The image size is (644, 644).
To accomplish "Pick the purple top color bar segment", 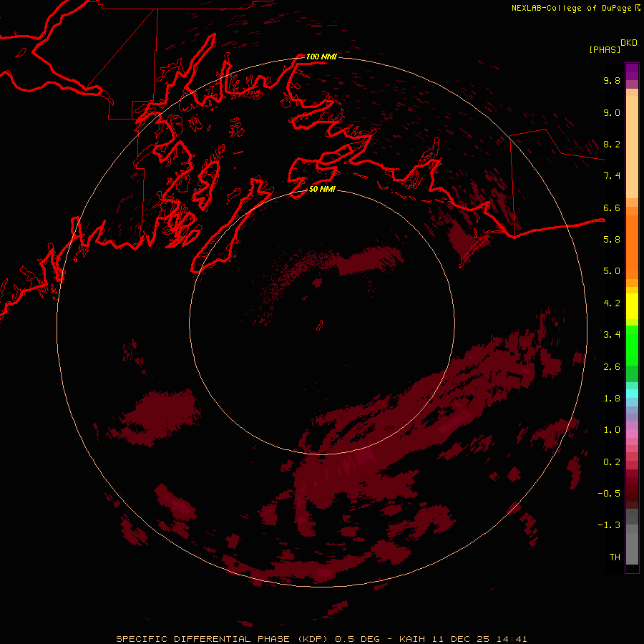I will [x=632, y=72].
